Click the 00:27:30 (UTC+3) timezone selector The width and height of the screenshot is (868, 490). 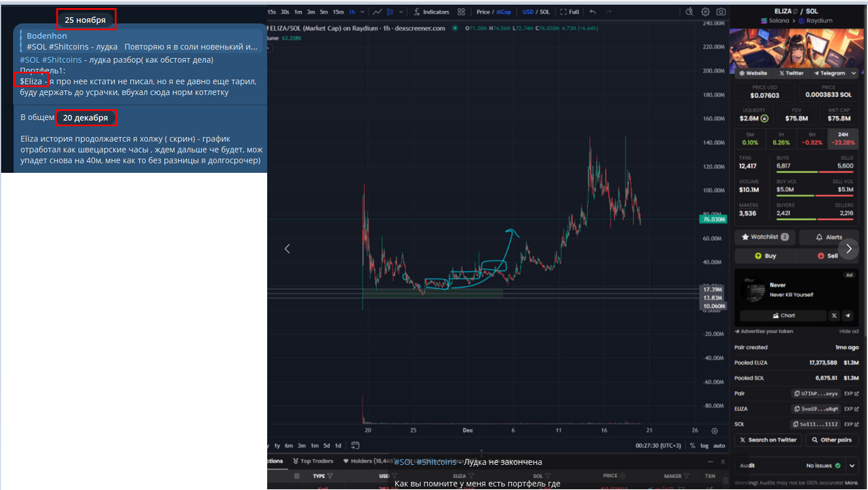[x=658, y=445]
